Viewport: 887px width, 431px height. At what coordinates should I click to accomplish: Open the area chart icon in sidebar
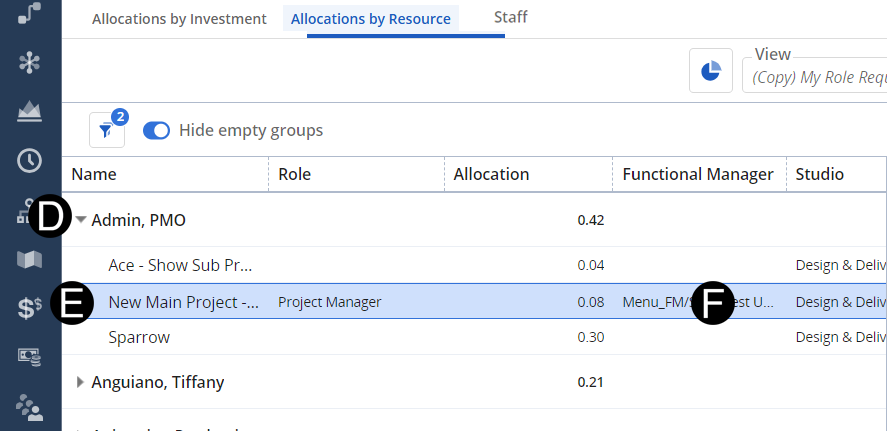coord(30,111)
